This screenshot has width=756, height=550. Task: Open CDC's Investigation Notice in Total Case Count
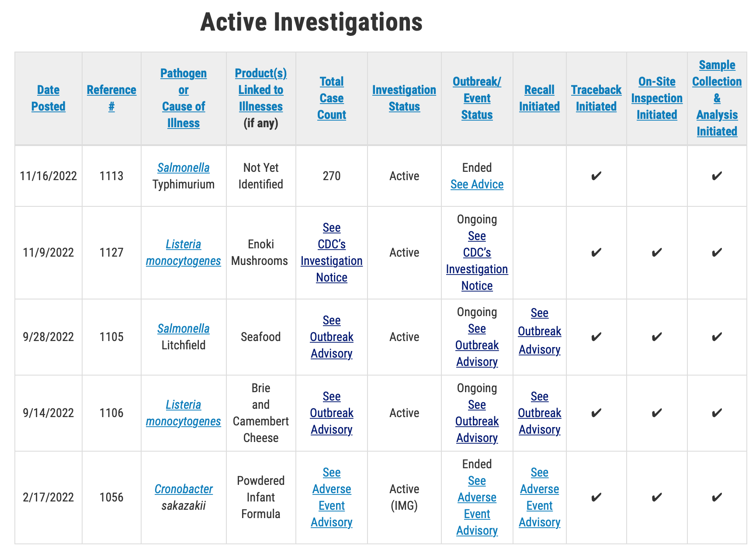point(331,252)
